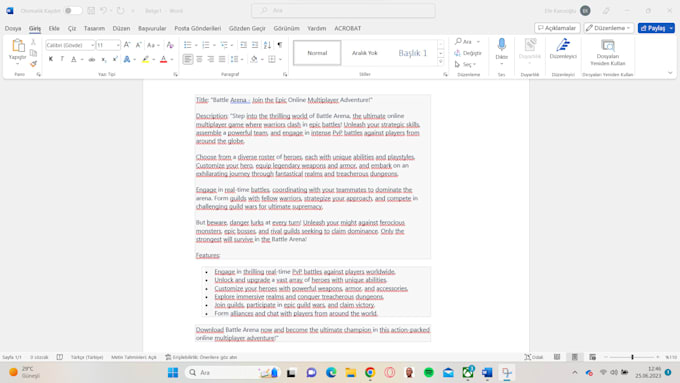The width and height of the screenshot is (680, 383).
Task: Click the yellow text highlight color button
Action: click(145, 59)
